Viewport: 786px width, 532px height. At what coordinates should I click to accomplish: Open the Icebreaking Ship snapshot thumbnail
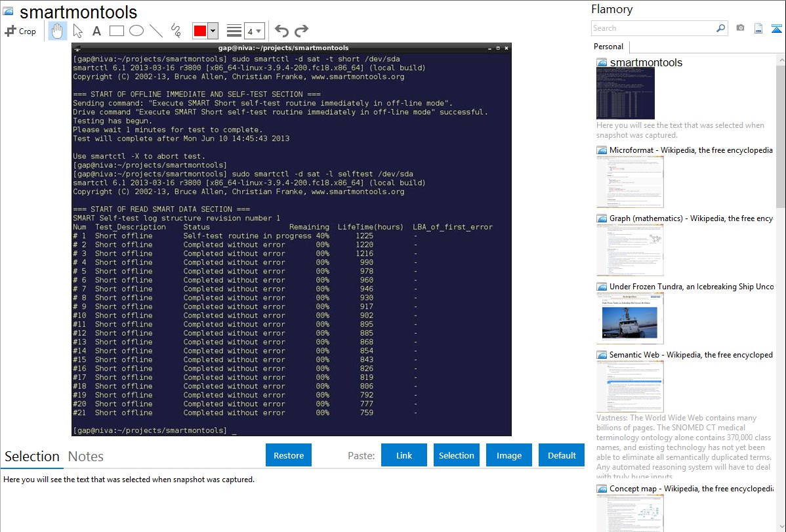630,318
